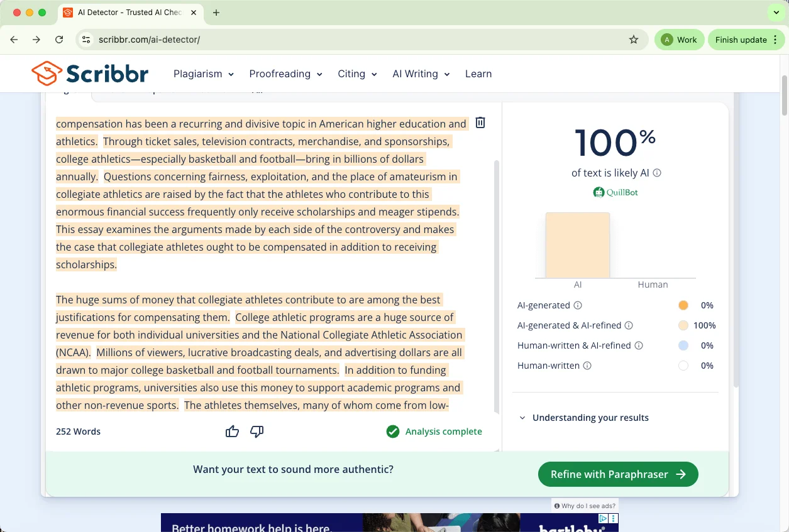Click the AI-generated & AI-refined color swatch
789x532 pixels.
coord(683,325)
